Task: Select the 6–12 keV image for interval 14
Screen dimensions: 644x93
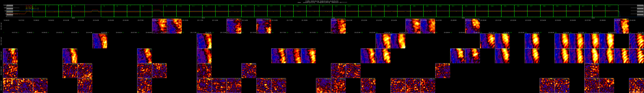Action: (x=204, y=41)
